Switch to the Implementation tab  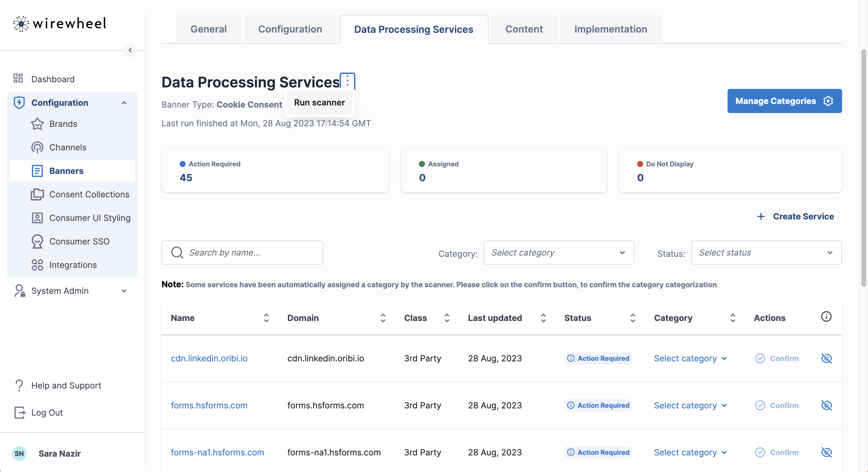pyautogui.click(x=611, y=29)
